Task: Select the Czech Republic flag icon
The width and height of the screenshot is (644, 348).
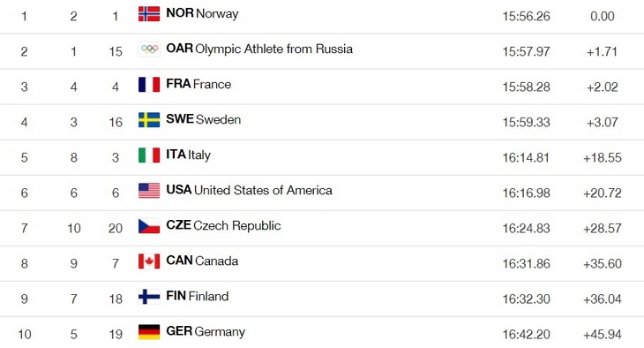Action: coord(149,226)
